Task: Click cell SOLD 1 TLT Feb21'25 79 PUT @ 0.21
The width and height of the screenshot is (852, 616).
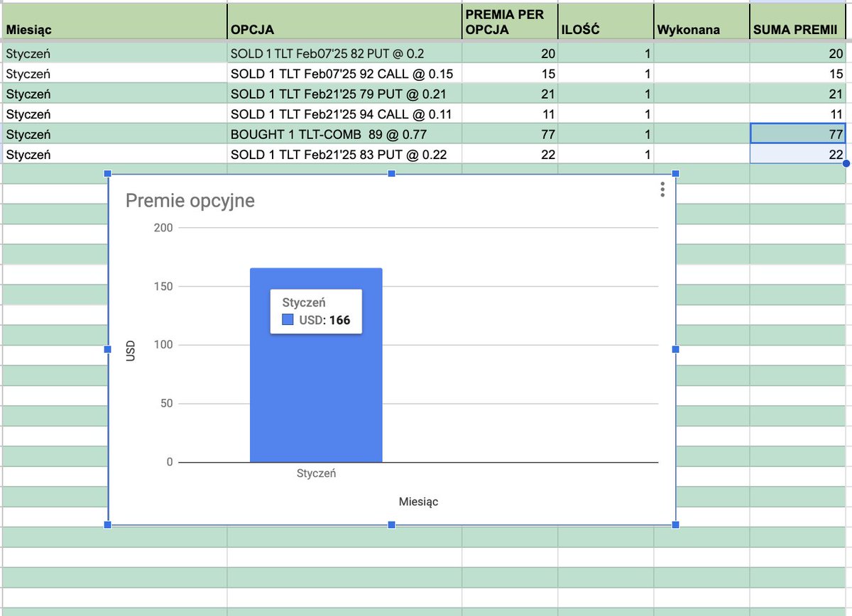Action: (x=344, y=93)
